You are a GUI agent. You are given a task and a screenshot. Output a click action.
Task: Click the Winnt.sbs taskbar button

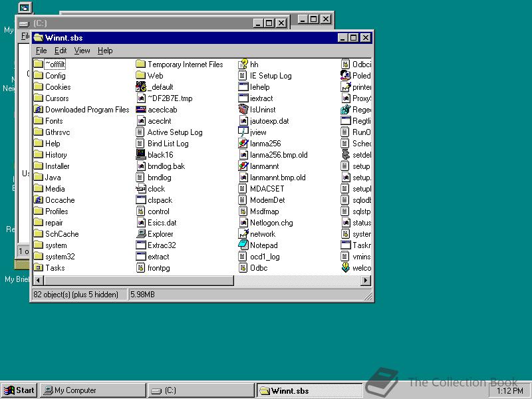point(309,390)
